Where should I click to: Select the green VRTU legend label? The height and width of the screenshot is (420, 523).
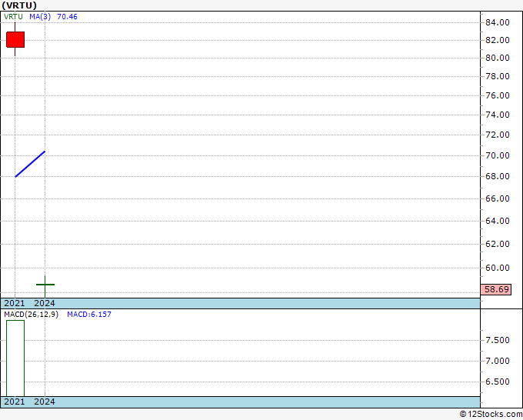13,17
